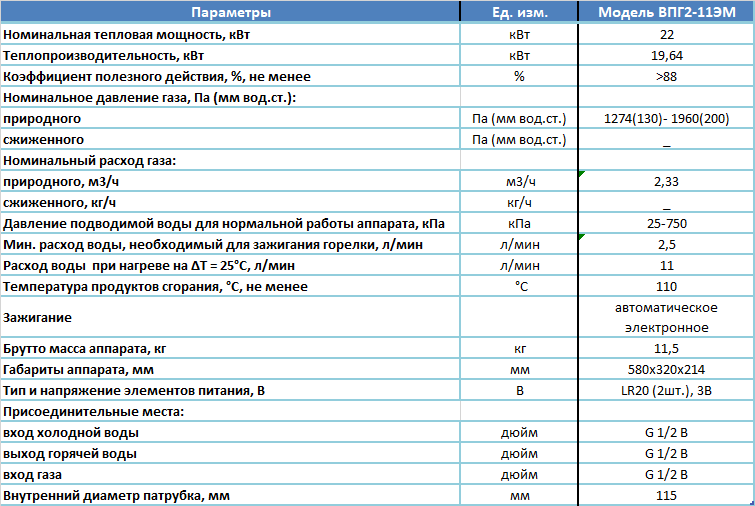Select the value '25-750'
Screen dimensions: 755x506
666,223
